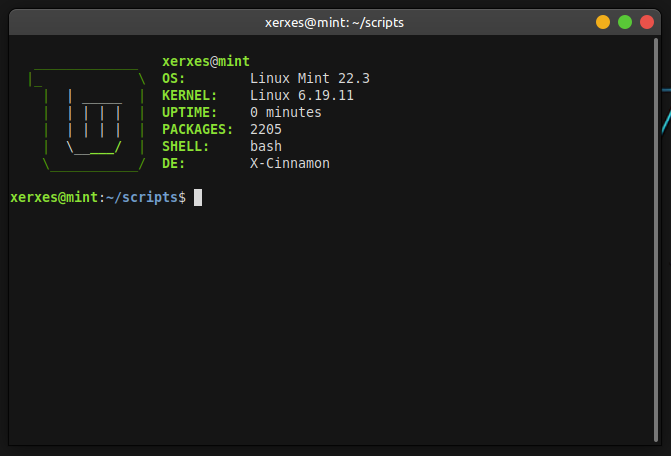Click the block cursor after the prompt
This screenshot has width=671, height=456.
(198, 198)
